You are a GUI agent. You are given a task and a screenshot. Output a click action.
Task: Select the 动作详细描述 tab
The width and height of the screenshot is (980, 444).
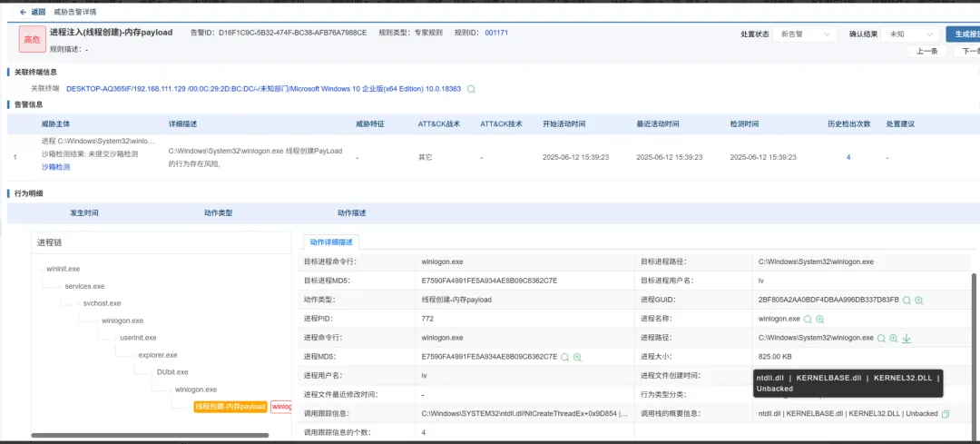pyautogui.click(x=331, y=242)
